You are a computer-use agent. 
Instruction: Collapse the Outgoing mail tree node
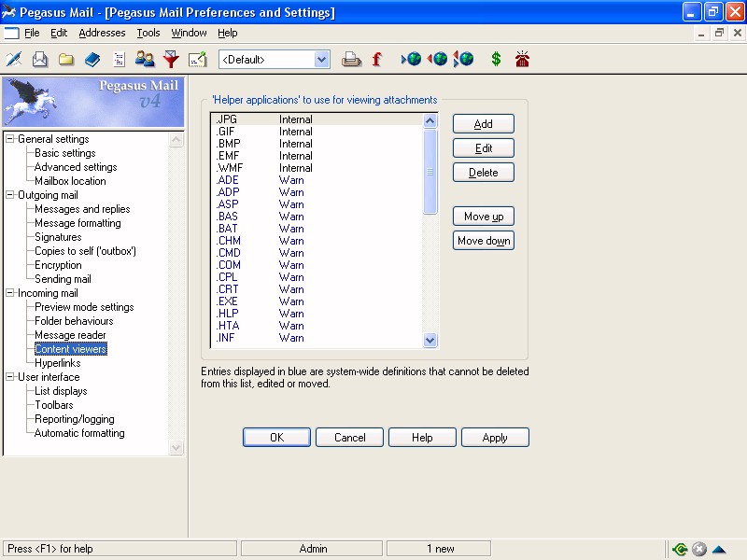pyautogui.click(x=10, y=195)
